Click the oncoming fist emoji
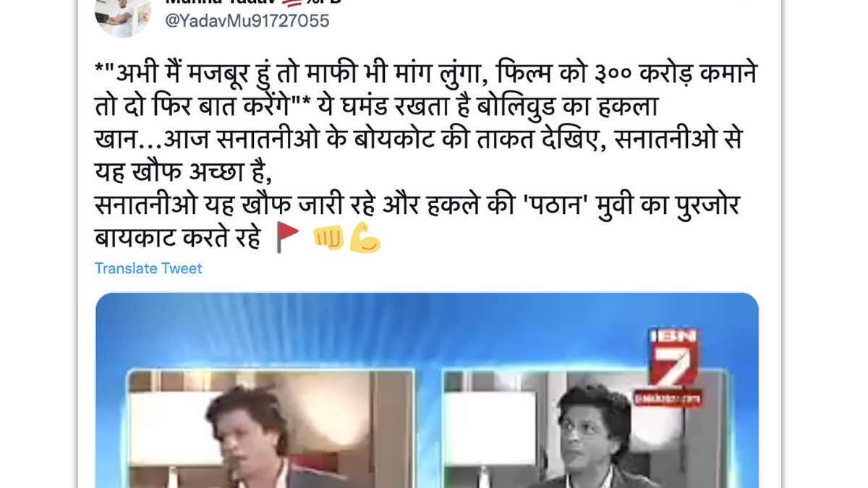 pos(328,238)
